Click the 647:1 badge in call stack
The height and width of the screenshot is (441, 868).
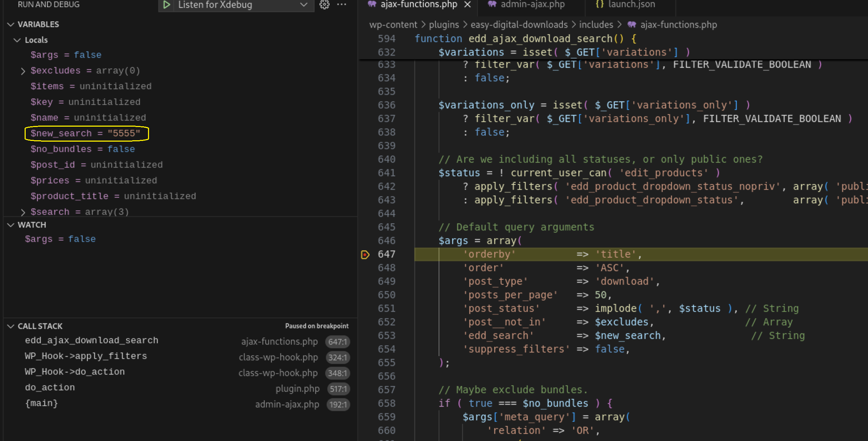(337, 342)
